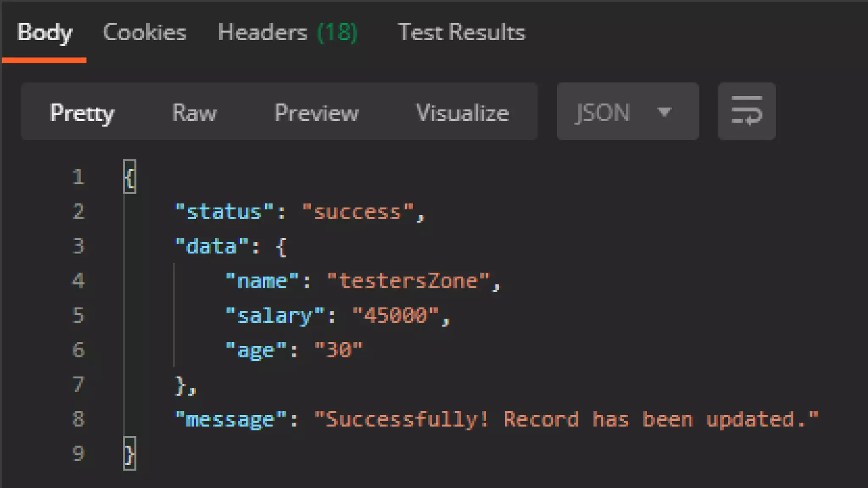Switch to the Visualize view

[462, 113]
